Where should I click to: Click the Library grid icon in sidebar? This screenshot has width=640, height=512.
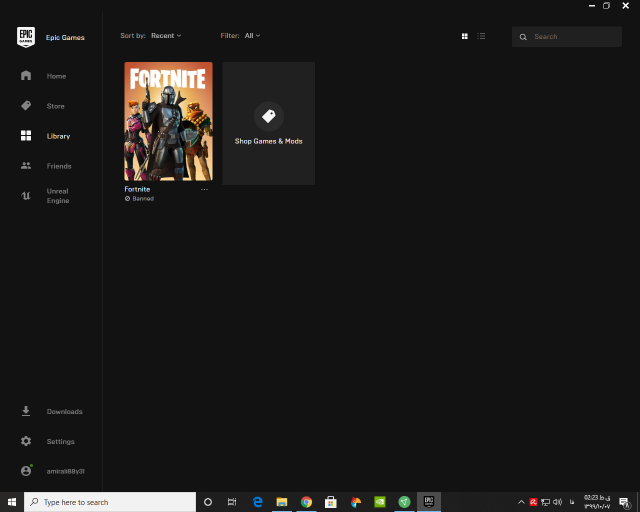coord(26,136)
